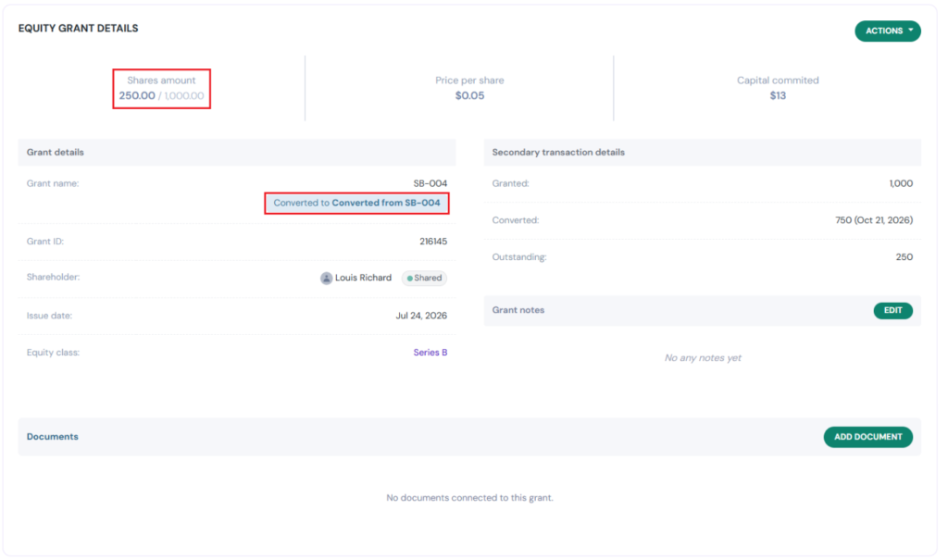Click the Documents section heading
The image size is (948, 560).
pos(53,437)
